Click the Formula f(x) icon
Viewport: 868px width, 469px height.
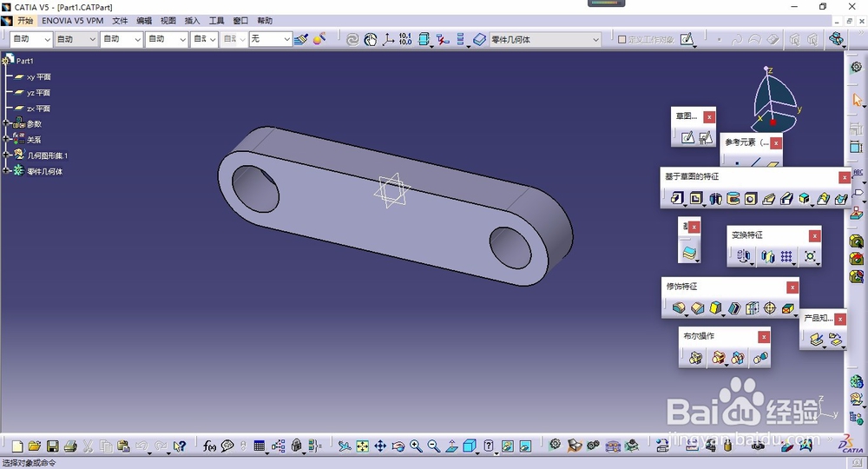click(x=209, y=446)
